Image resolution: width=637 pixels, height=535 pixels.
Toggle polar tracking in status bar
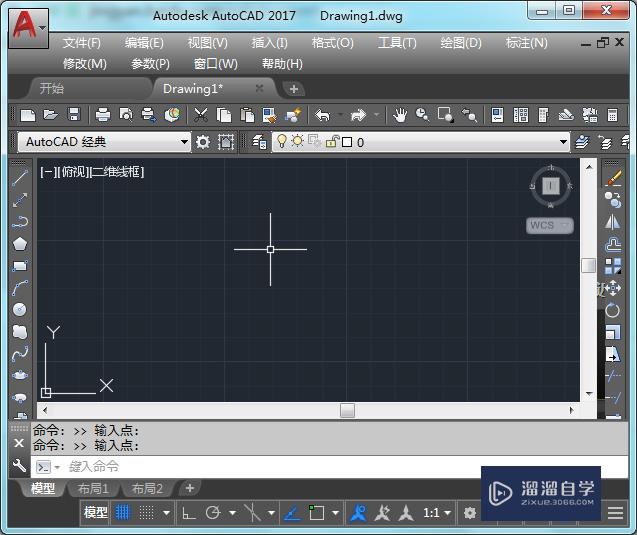[213, 513]
